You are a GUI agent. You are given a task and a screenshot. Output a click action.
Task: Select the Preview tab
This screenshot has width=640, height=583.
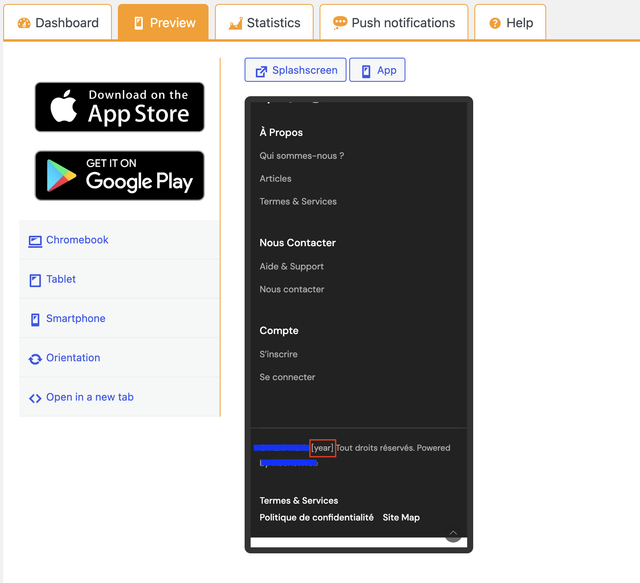pyautogui.click(x=163, y=22)
